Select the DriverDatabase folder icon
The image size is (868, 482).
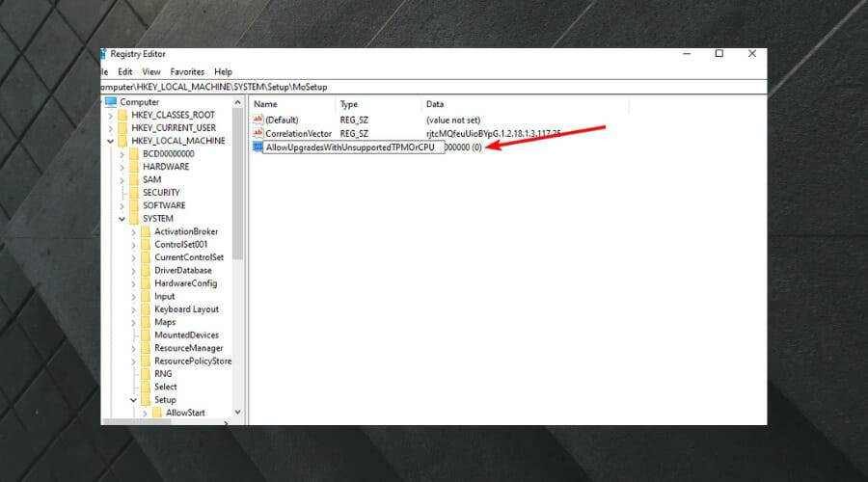tap(146, 271)
